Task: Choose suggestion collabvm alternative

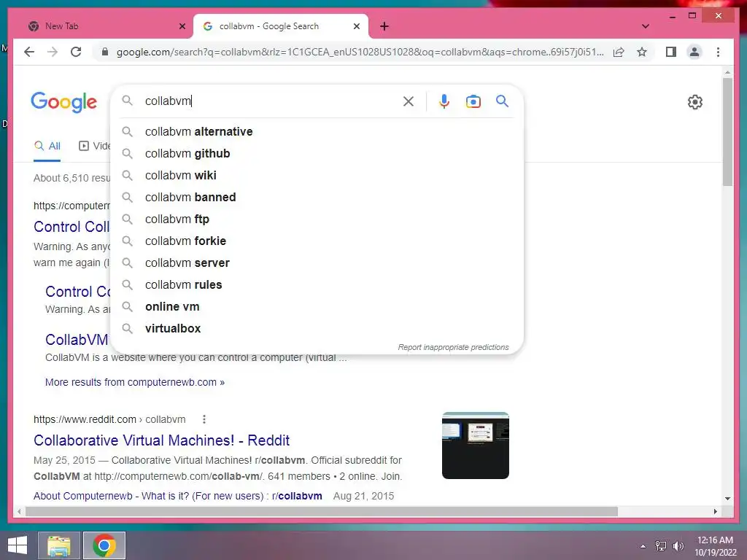Action: (x=317, y=131)
